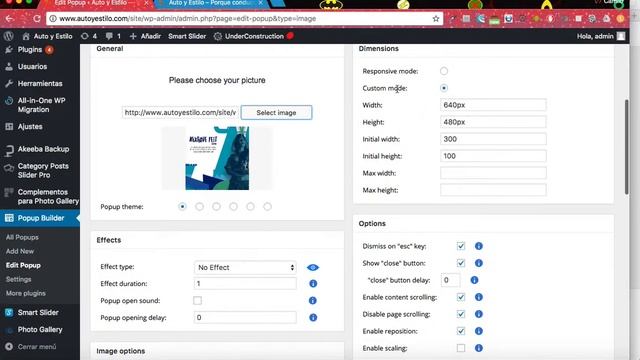
Task: Open UnderConstruction admin bar item
Action: [x=253, y=36]
